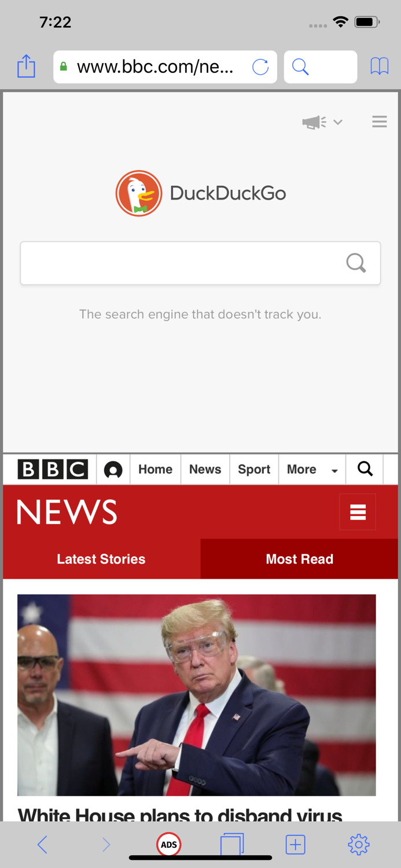Click the BBC search magnifier icon
Image resolution: width=401 pixels, height=868 pixels.
click(365, 469)
